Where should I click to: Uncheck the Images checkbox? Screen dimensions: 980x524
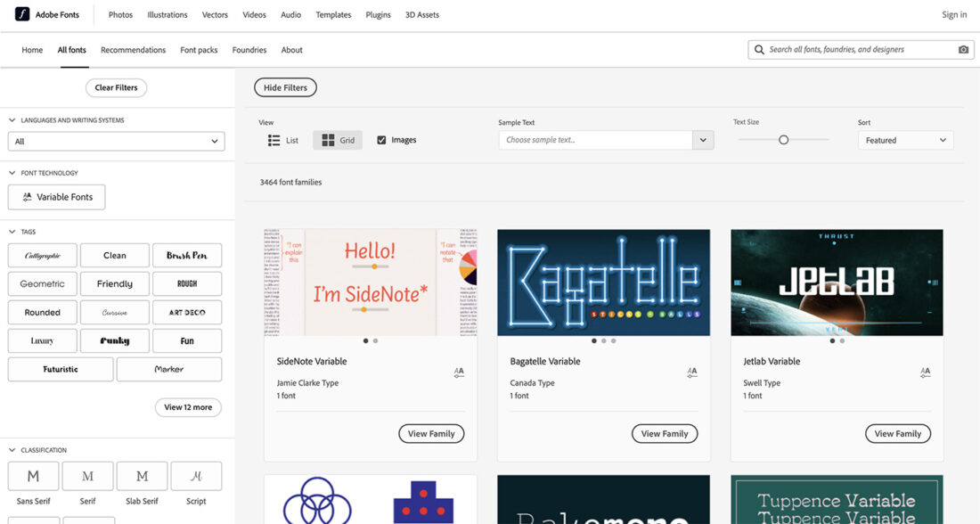382,139
